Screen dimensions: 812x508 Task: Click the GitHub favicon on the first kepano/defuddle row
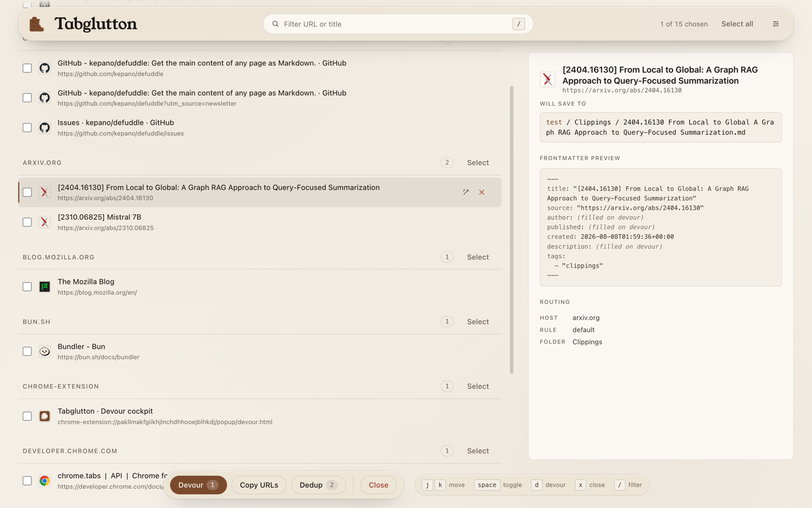pos(45,68)
